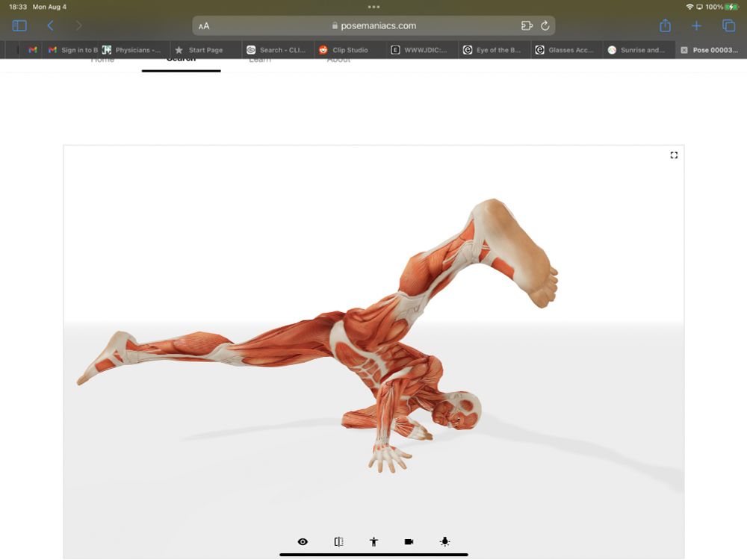
Task: Switch to the Sunrise and tab
Action: [x=639, y=49]
